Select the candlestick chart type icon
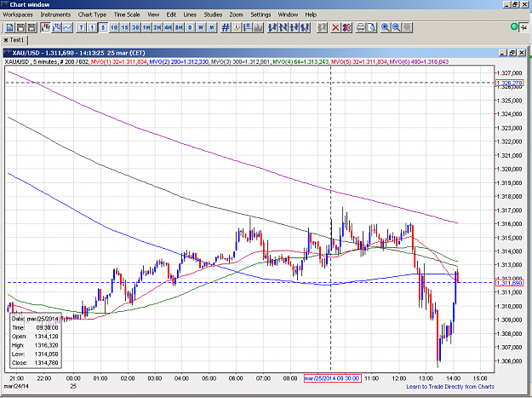This screenshot has height=398, width=532. [45, 27]
